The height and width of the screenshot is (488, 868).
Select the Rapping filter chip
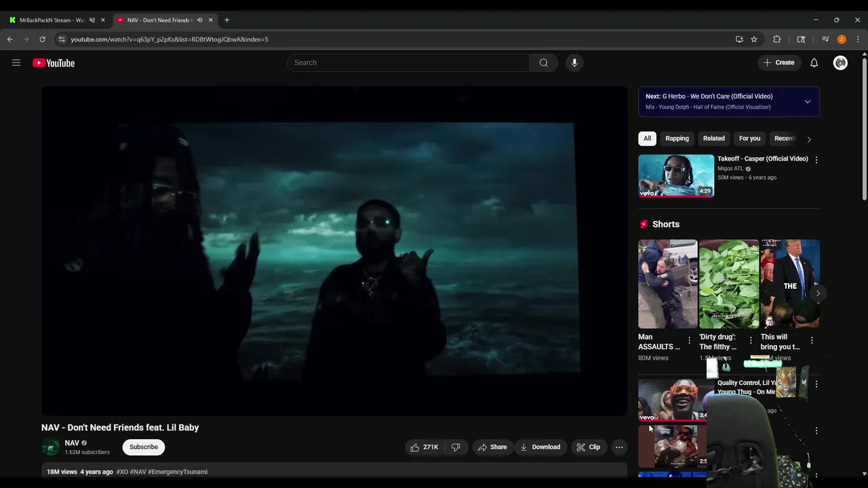tap(677, 138)
